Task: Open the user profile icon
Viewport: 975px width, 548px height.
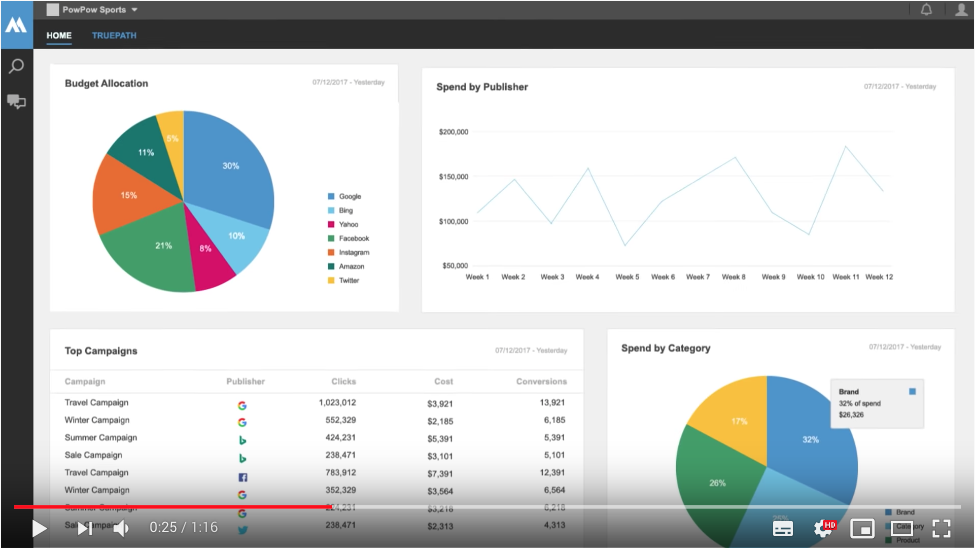Action: click(x=961, y=9)
